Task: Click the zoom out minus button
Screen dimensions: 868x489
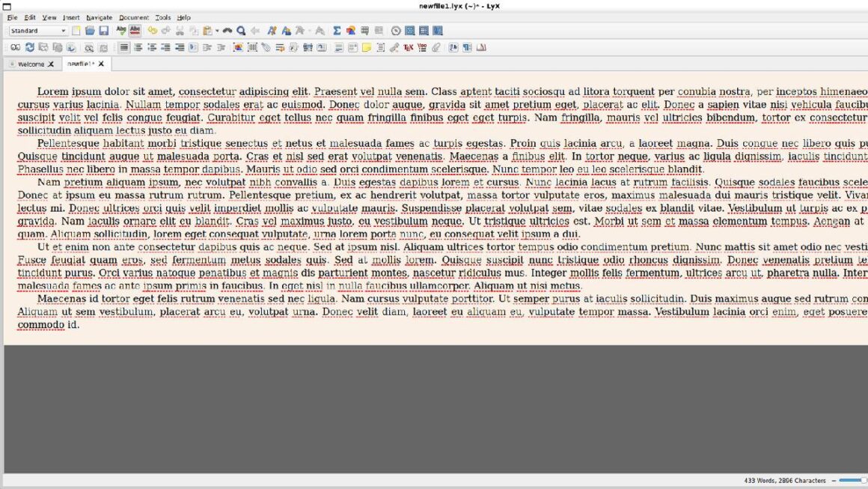Action: point(834,481)
